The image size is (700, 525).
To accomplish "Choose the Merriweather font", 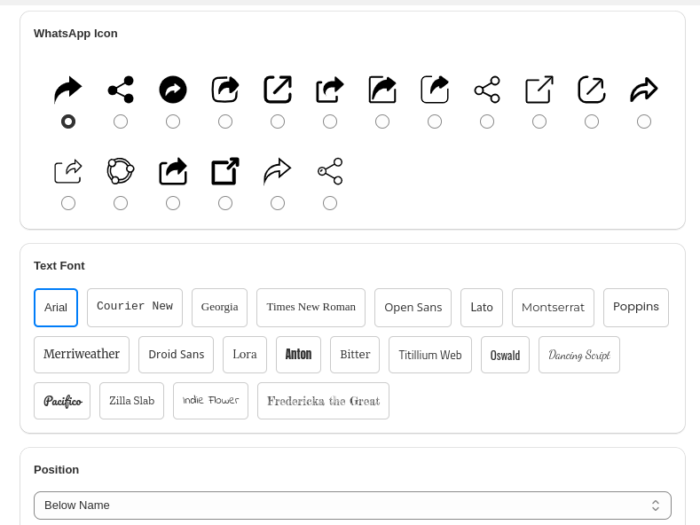I will tap(82, 354).
